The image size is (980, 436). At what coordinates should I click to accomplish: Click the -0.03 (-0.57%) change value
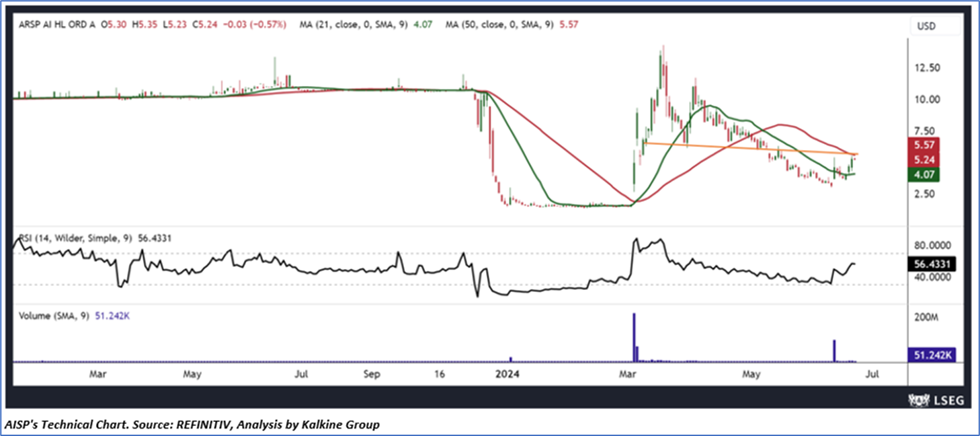pos(253,24)
